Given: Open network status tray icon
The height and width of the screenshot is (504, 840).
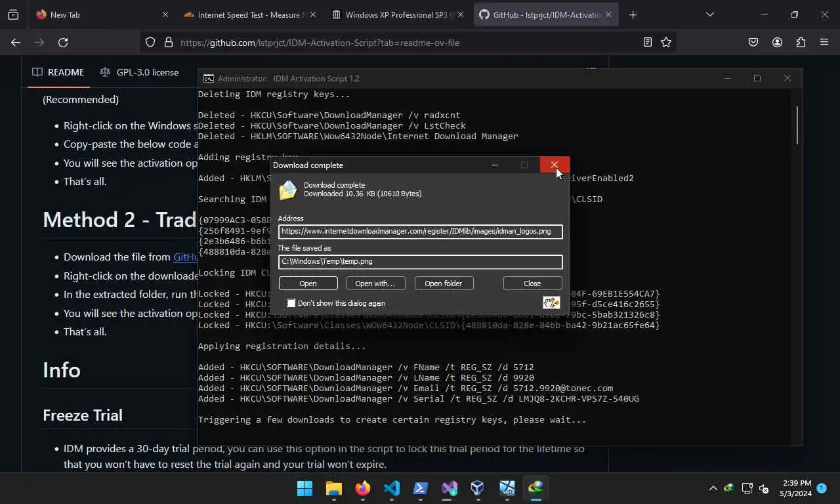Looking at the screenshot, I should click(747, 488).
